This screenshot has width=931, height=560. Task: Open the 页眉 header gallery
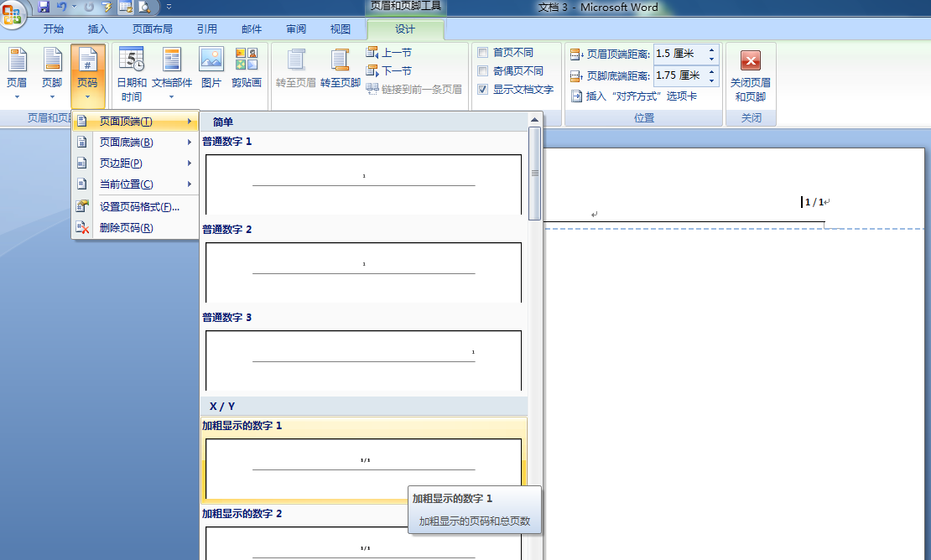(x=17, y=73)
